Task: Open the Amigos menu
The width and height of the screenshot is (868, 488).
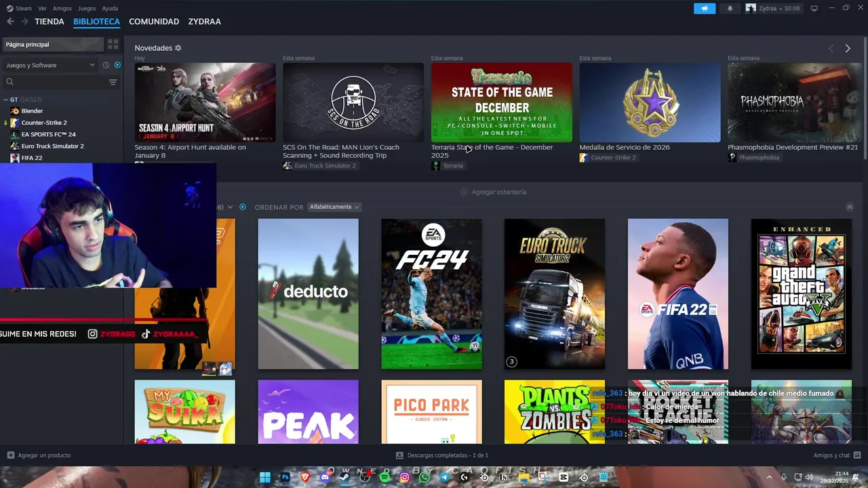Action: coord(62,8)
